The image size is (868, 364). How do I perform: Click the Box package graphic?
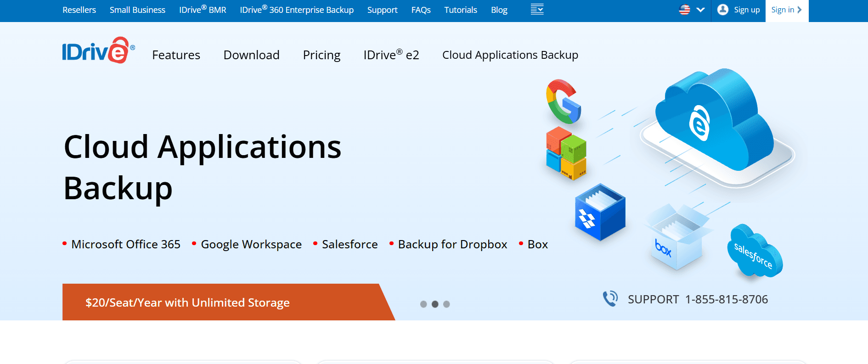[x=676, y=238]
